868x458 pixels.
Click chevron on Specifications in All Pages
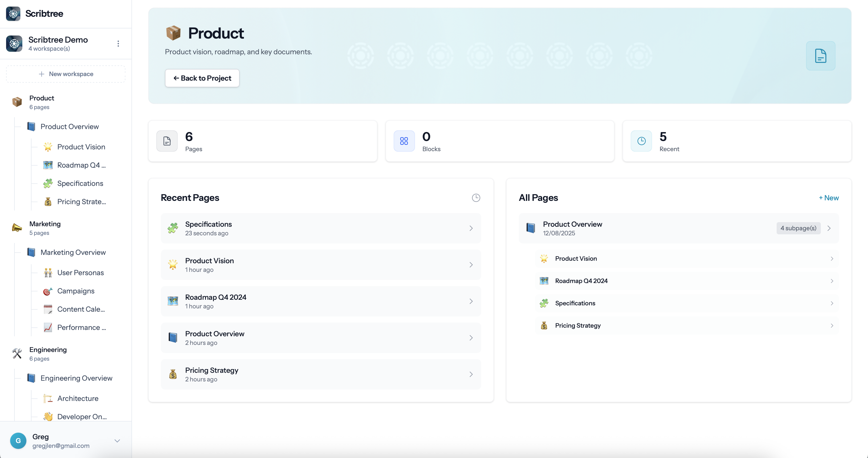[x=832, y=303]
